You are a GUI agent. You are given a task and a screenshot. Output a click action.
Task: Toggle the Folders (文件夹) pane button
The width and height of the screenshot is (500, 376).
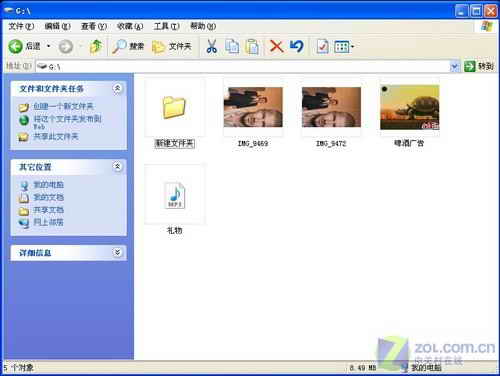pyautogui.click(x=172, y=46)
